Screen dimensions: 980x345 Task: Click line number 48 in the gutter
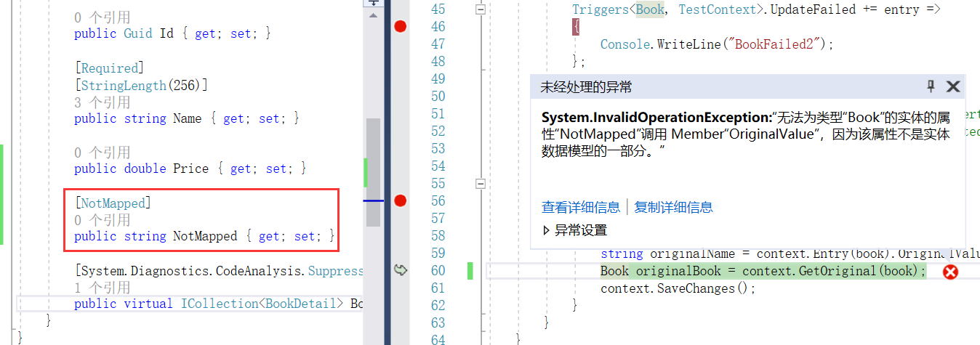click(438, 62)
